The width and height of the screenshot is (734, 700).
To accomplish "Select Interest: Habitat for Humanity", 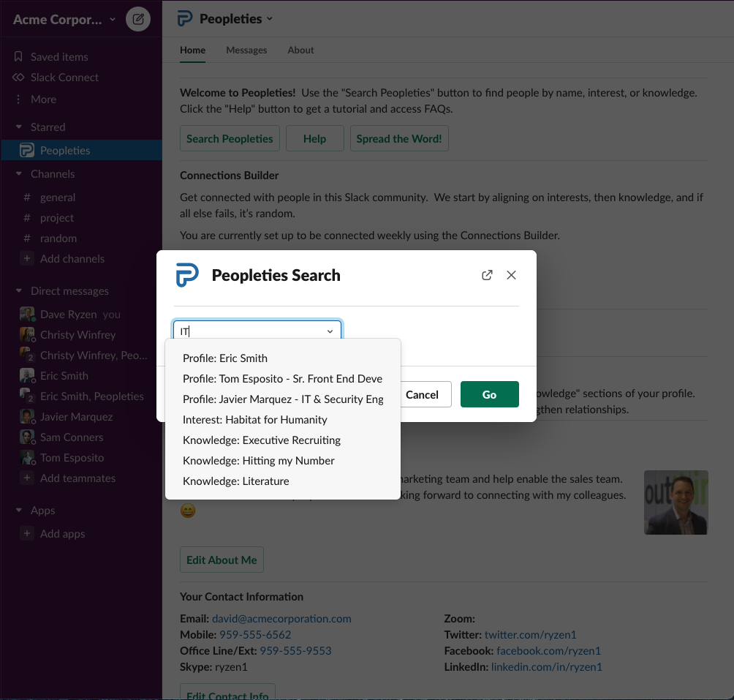I will (283, 420).
